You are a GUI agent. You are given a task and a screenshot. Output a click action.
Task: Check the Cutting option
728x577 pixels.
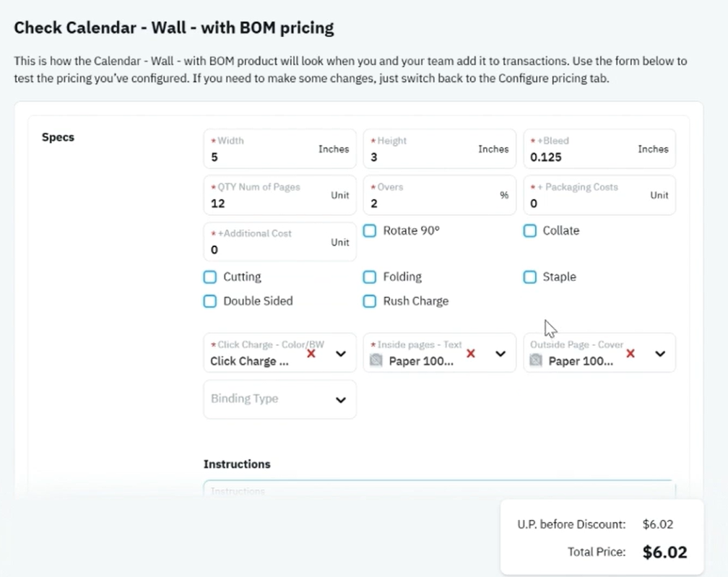pyautogui.click(x=210, y=277)
